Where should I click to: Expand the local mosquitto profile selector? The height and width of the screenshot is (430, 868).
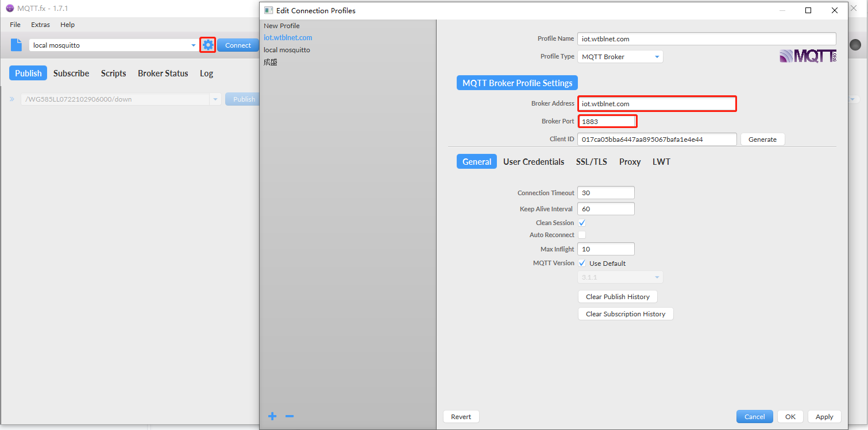(193, 45)
